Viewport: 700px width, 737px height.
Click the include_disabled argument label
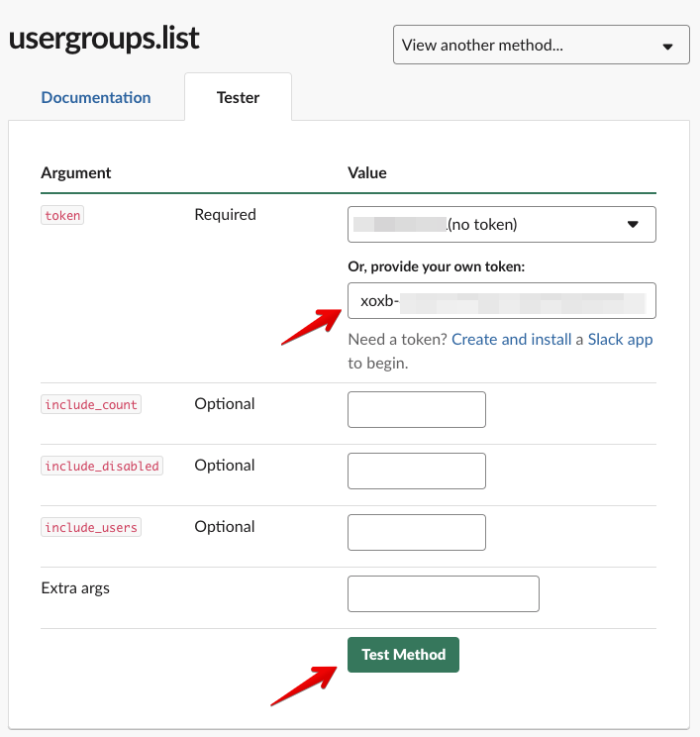pos(102,466)
